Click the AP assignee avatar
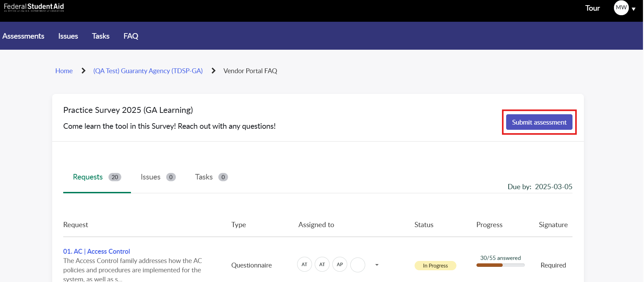 (x=340, y=265)
